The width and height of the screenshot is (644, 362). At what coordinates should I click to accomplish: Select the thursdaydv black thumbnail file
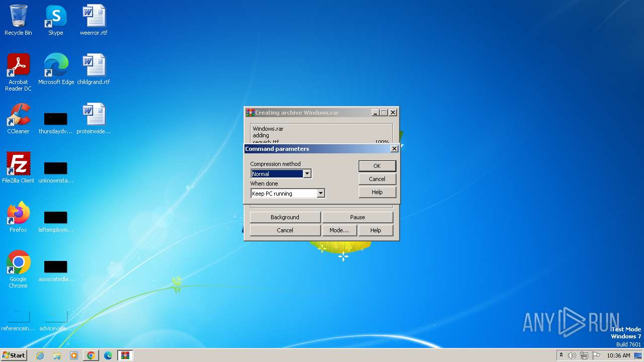point(56,122)
